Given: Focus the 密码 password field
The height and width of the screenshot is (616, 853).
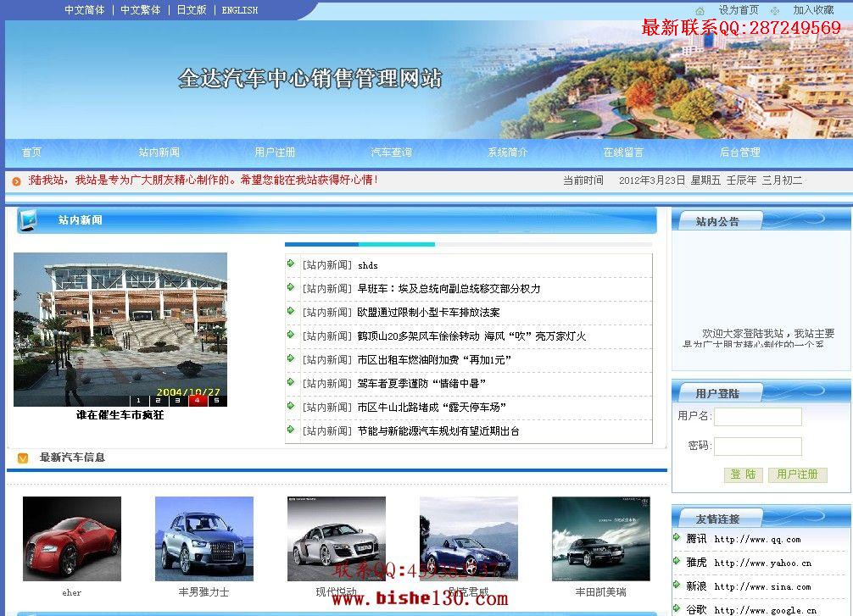Looking at the screenshot, I should tap(758, 447).
